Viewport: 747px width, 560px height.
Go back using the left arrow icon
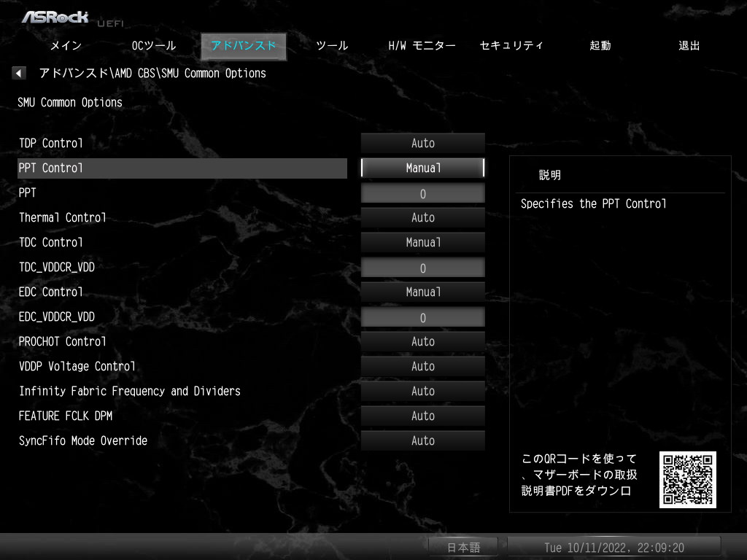click(18, 73)
